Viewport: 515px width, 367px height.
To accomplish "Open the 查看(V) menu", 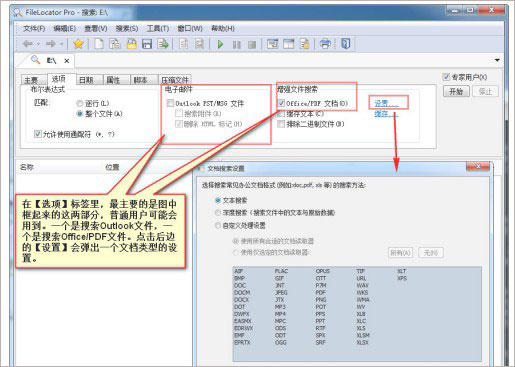I will pos(96,28).
